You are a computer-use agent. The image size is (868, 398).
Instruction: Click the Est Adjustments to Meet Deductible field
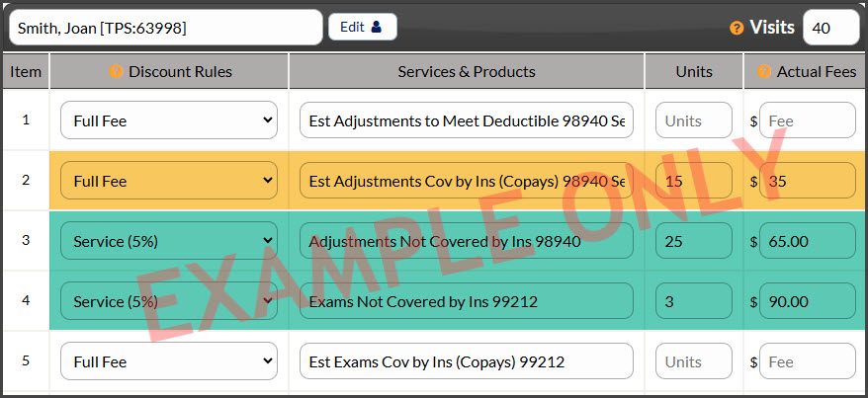click(x=467, y=119)
